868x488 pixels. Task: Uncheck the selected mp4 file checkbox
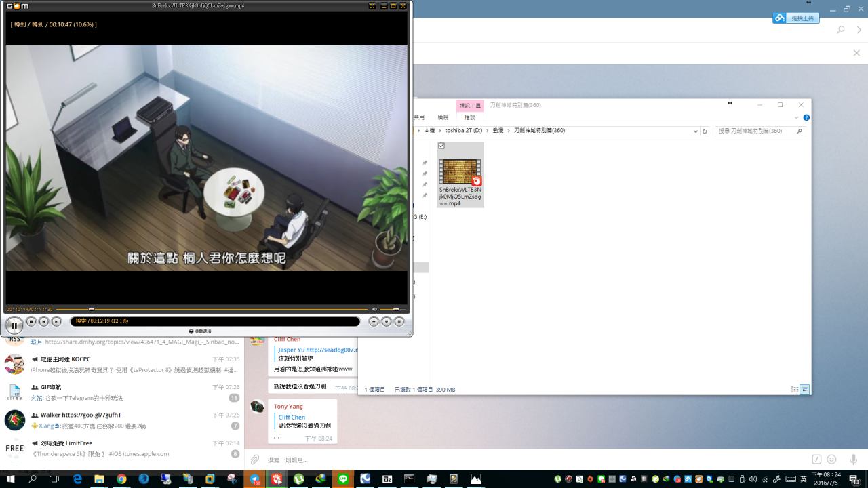click(x=441, y=146)
